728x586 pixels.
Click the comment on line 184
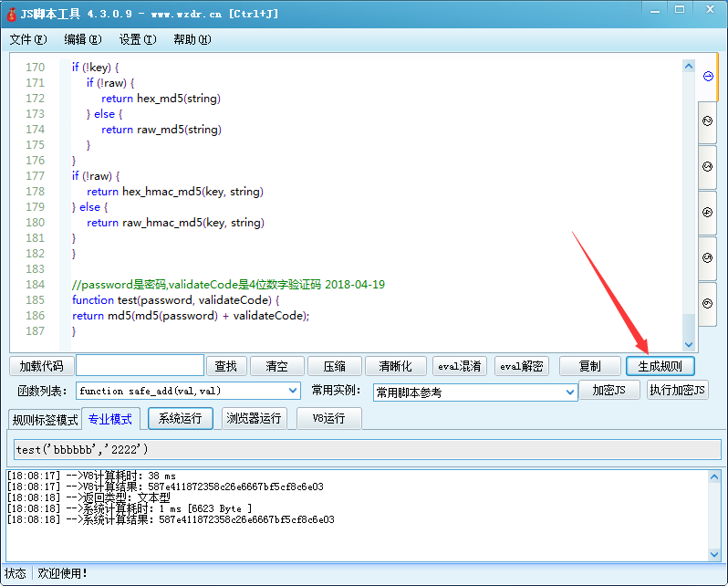[x=228, y=285]
